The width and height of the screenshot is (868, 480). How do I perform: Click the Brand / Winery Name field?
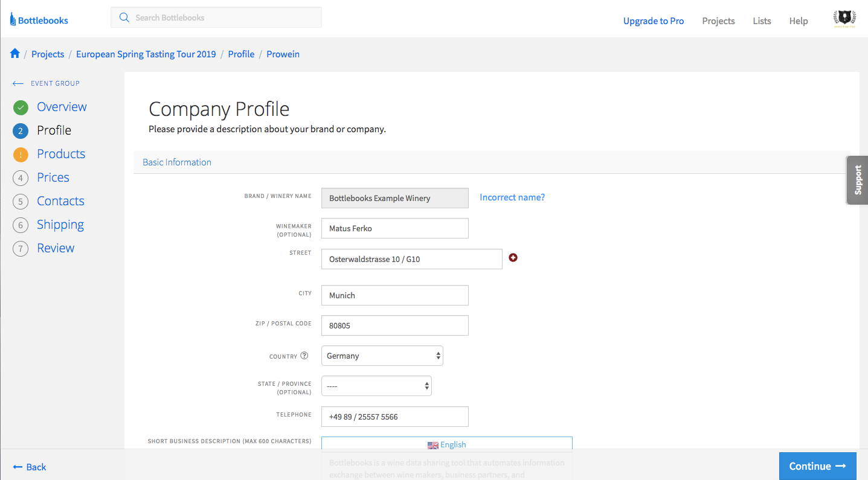(x=395, y=198)
